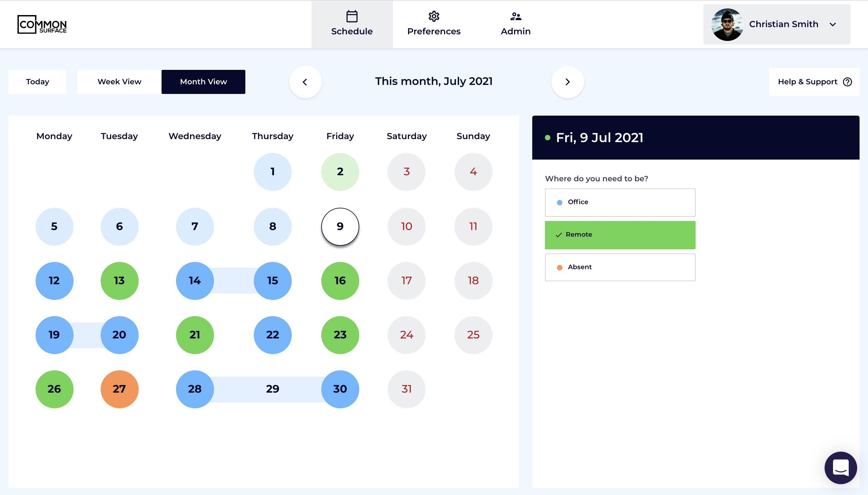This screenshot has width=868, height=495.
Task: Open the Schedule calendar icon
Action: (x=351, y=16)
